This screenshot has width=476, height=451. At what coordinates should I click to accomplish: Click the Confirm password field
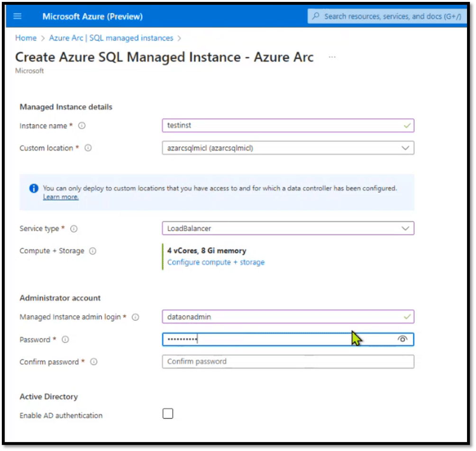click(x=288, y=361)
